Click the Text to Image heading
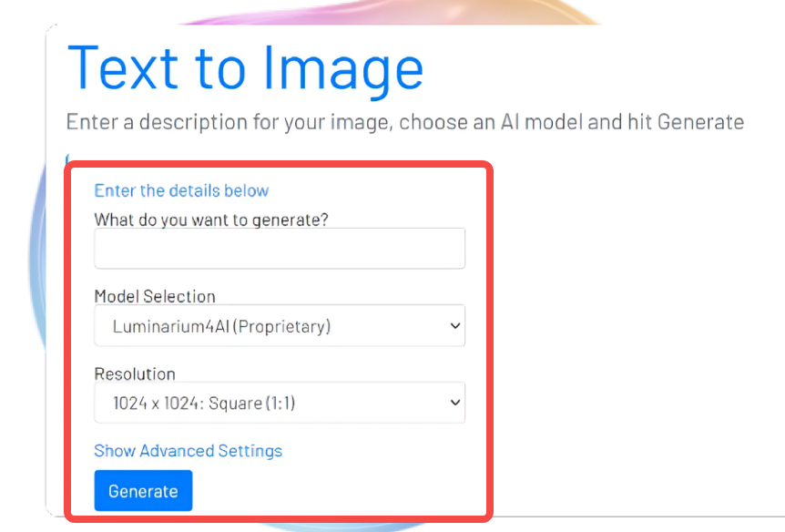 point(246,68)
